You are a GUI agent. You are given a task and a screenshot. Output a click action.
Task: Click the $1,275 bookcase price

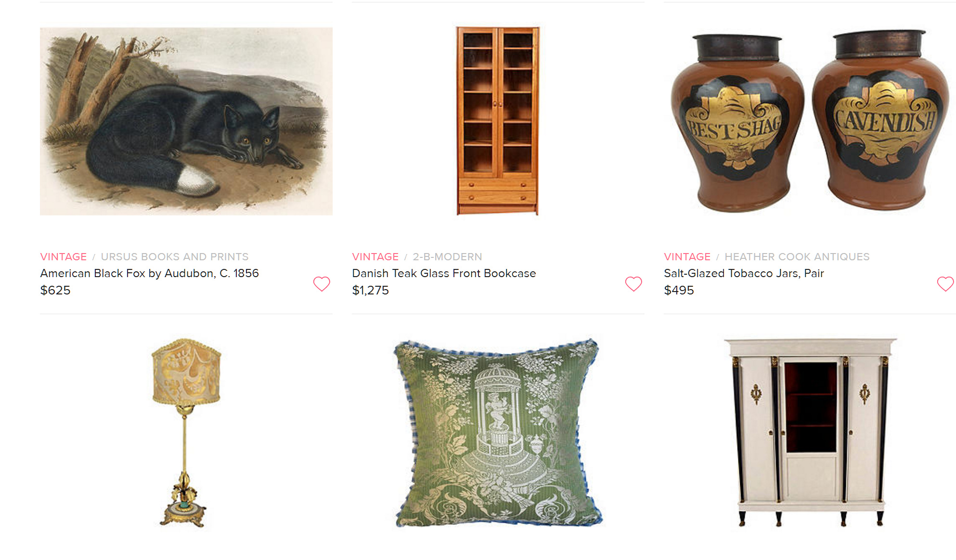(x=370, y=290)
